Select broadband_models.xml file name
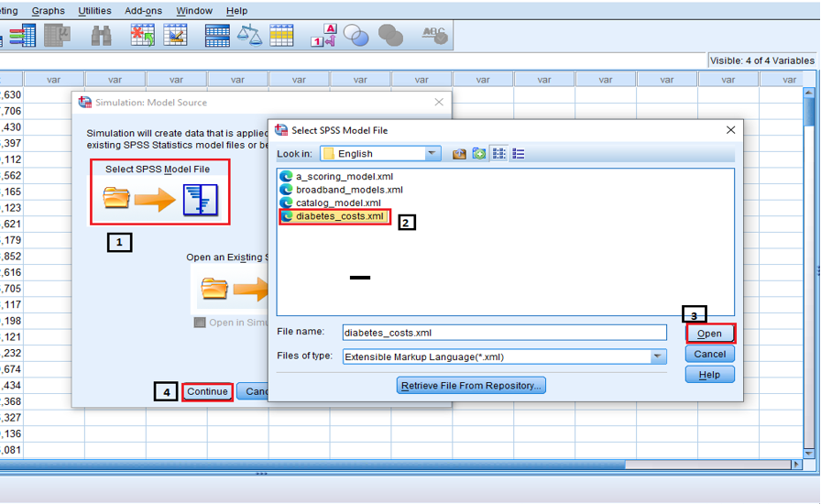Viewport: 821px width, 504px height. 350,190
